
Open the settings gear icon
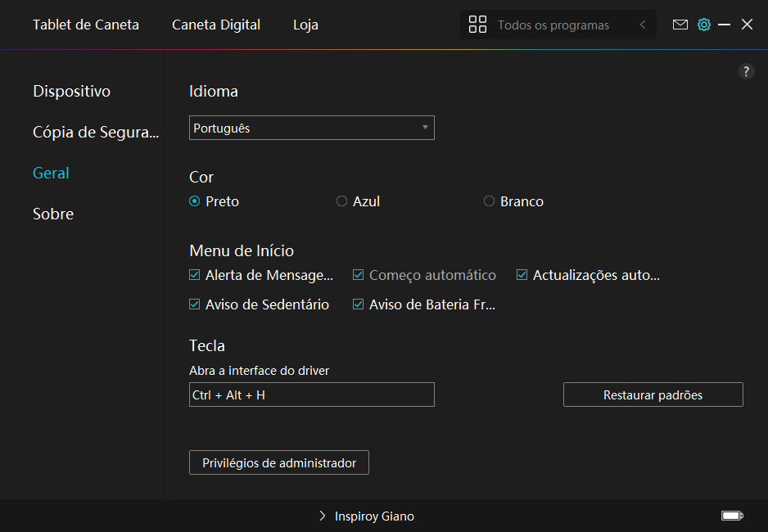tap(704, 25)
